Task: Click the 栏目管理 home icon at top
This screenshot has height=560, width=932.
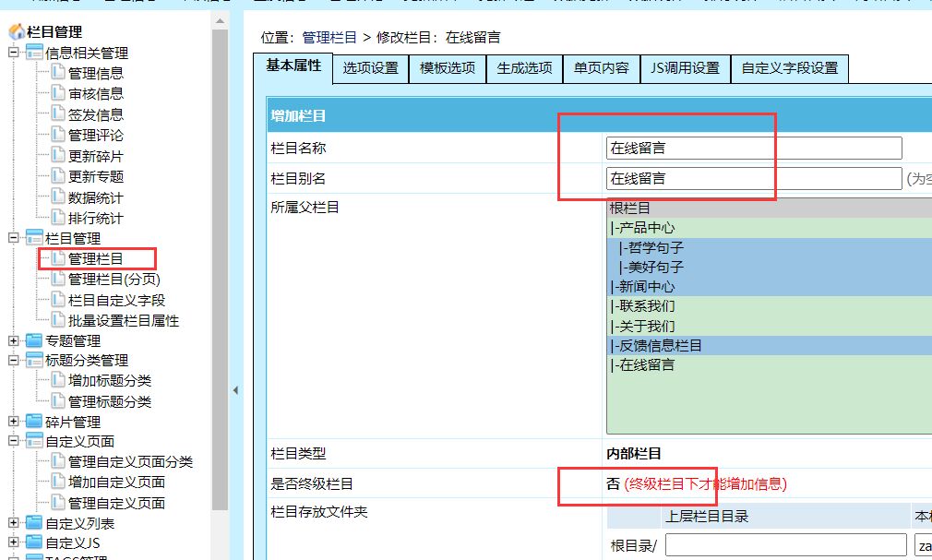Action: tap(17, 32)
